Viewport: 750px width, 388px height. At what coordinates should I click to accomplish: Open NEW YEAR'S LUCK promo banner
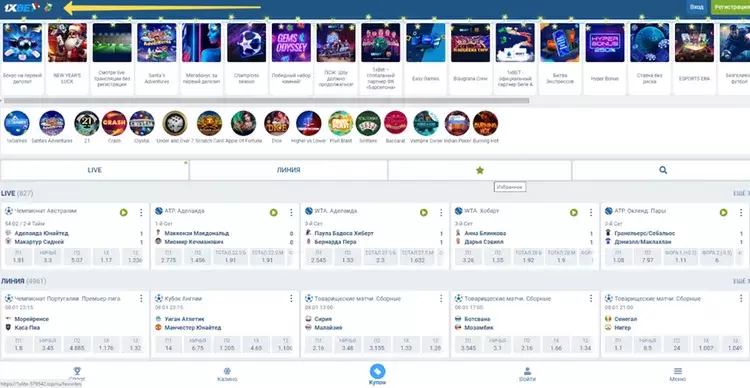tap(67, 58)
